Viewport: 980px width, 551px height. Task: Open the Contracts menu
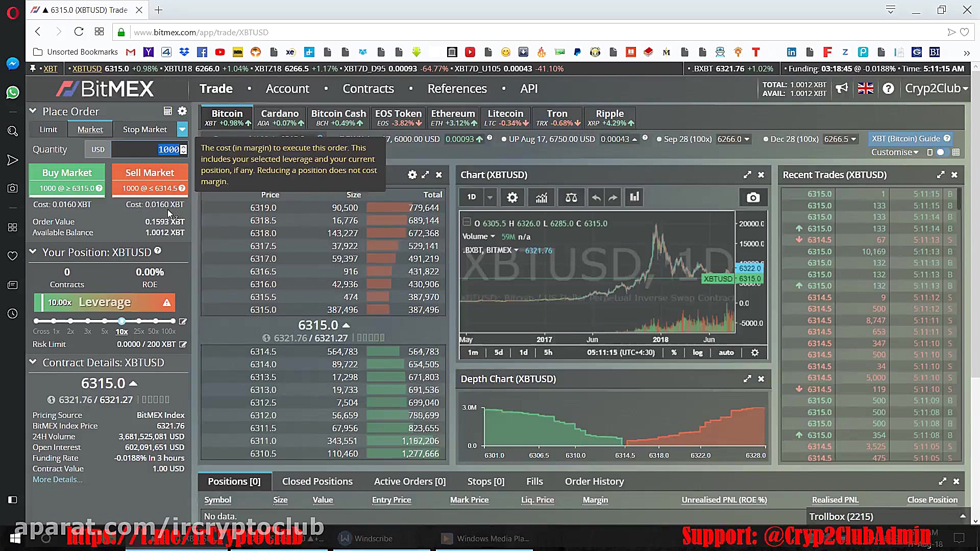tap(368, 89)
